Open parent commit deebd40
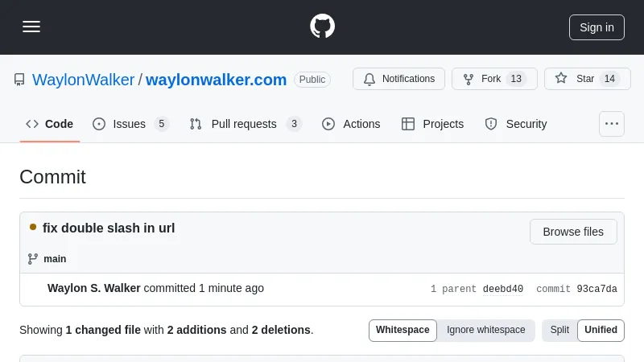Image resolution: width=644 pixels, height=362 pixels. coord(503,289)
